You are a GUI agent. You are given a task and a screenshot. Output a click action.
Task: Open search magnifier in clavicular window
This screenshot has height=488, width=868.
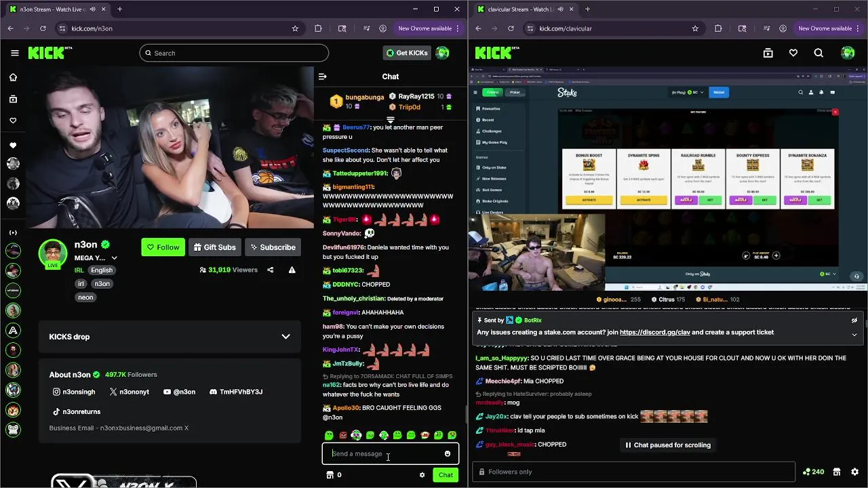818,53
